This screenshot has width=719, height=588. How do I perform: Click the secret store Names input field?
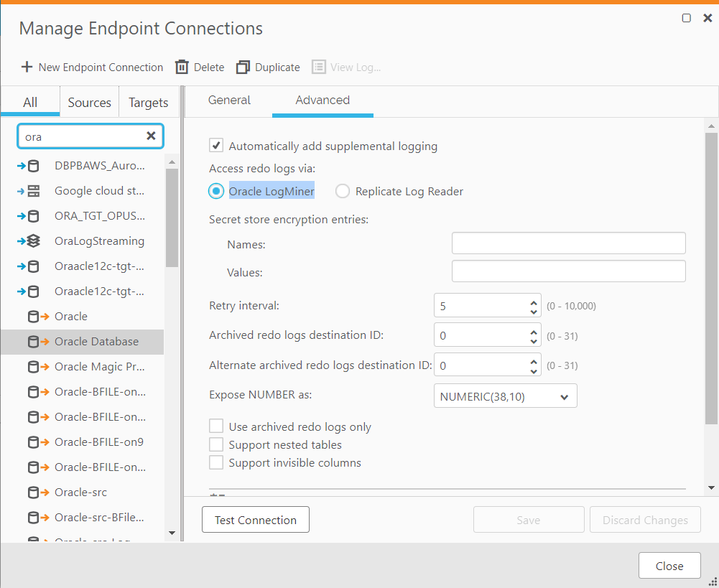(x=568, y=243)
